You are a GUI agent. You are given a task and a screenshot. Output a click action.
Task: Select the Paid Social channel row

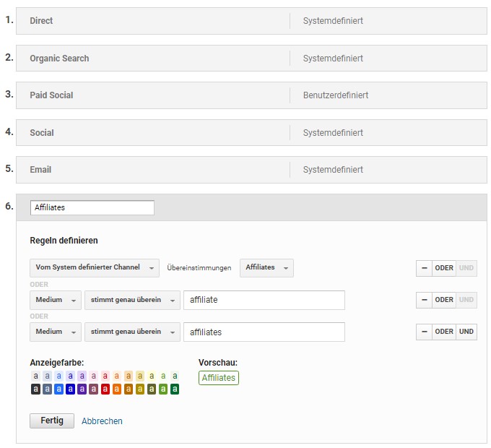coord(251,95)
